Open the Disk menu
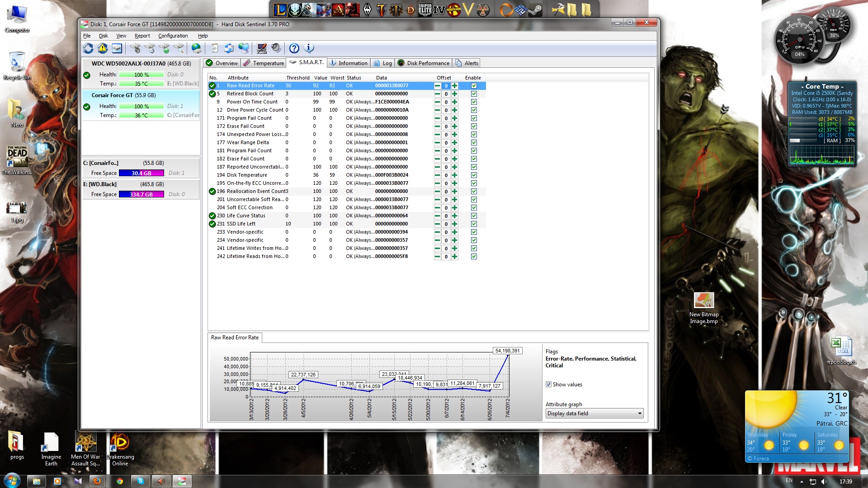The image size is (868, 488). pos(103,36)
